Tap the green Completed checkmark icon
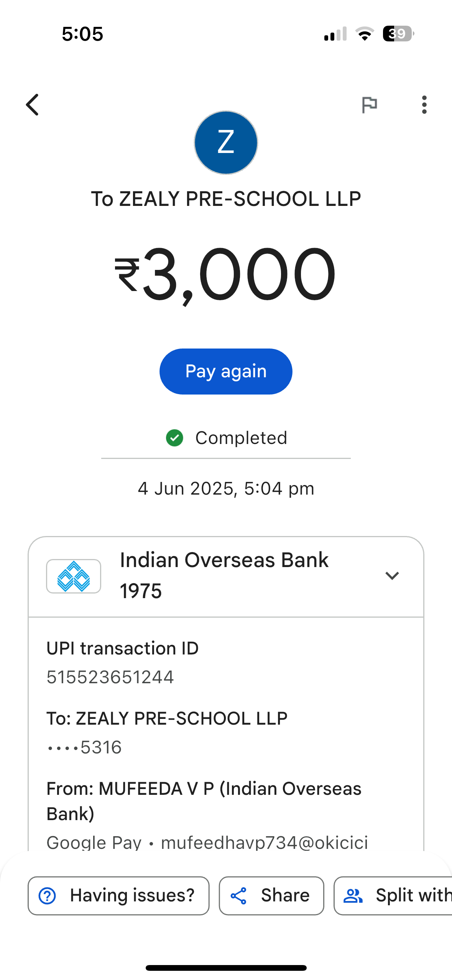 pos(174,438)
